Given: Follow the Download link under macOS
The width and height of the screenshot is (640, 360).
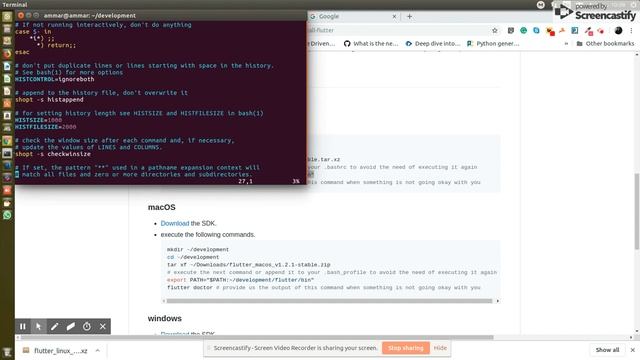Looking at the screenshot, I should coord(175,223).
